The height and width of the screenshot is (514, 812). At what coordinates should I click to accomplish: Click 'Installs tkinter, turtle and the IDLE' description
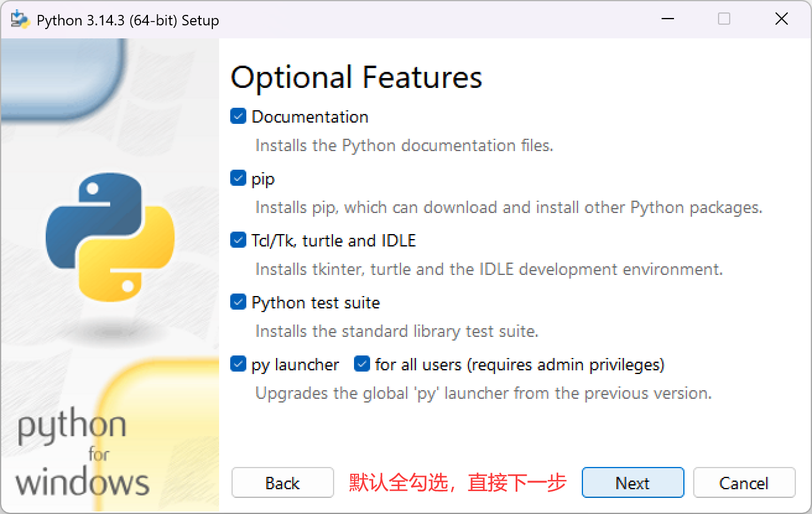(489, 269)
